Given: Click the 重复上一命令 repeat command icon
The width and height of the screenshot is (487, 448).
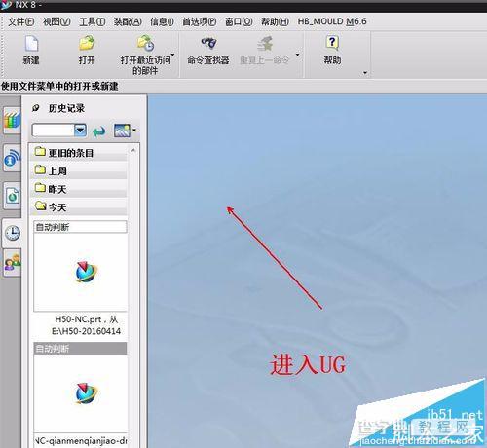Looking at the screenshot, I should [x=265, y=44].
